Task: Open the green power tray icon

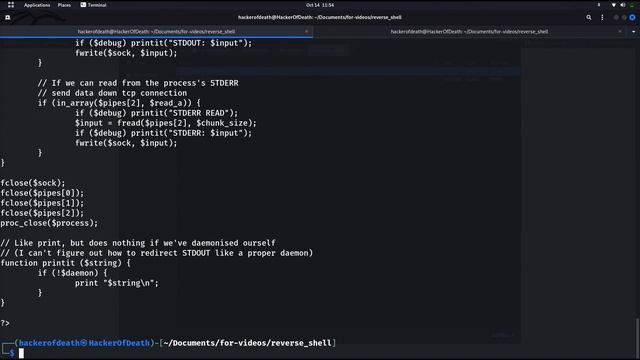Action: (632, 5)
